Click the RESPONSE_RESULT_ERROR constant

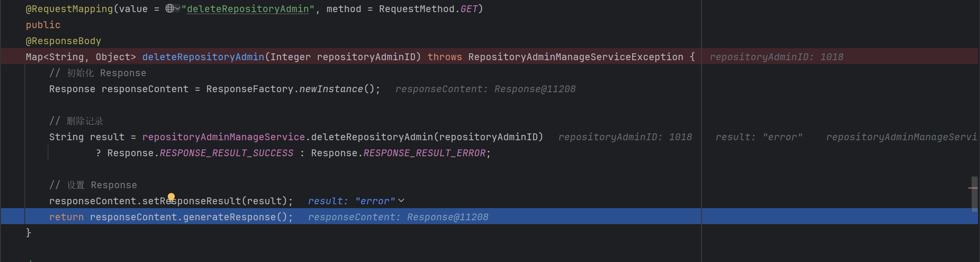425,153
